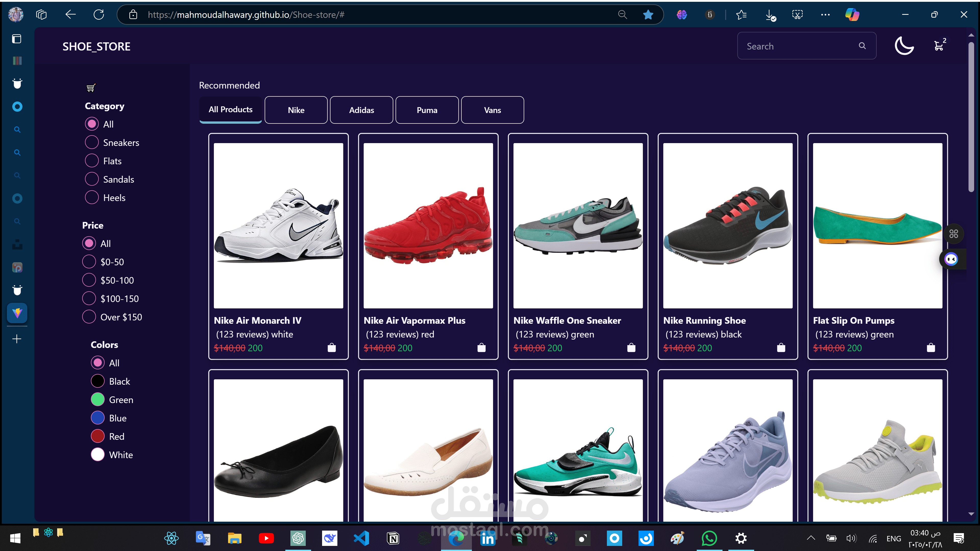
Task: Select All under Category filter
Action: [92, 124]
